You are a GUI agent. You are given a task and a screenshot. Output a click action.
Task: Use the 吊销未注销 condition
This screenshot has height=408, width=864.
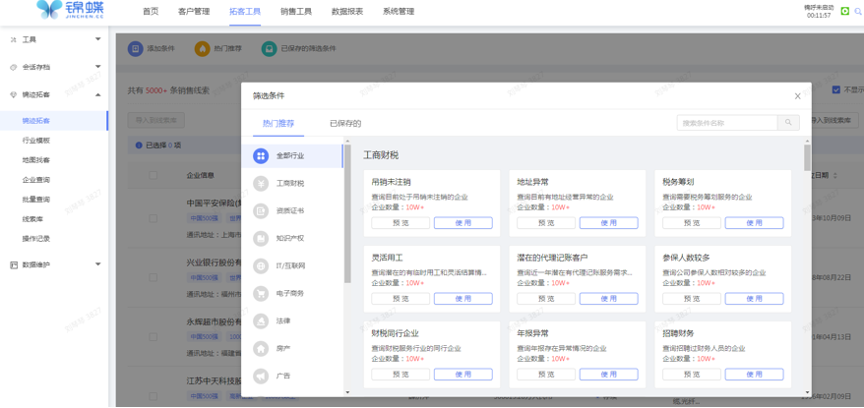click(463, 223)
